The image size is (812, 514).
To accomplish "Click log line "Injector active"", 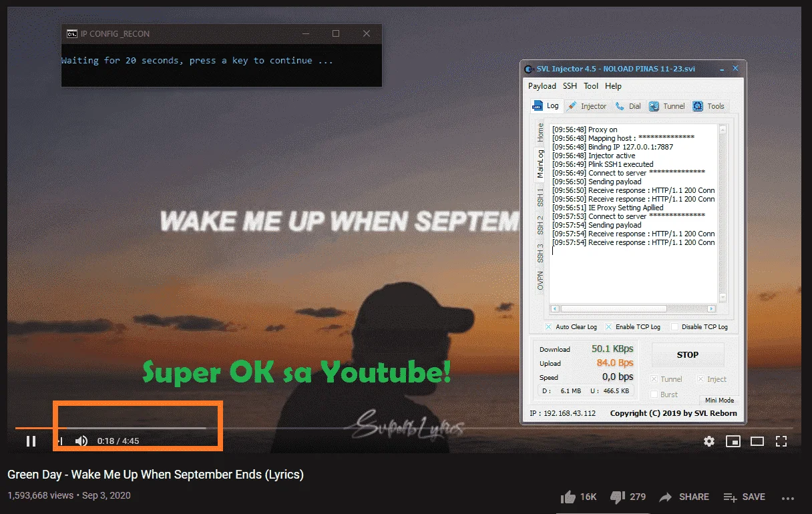I will click(594, 156).
